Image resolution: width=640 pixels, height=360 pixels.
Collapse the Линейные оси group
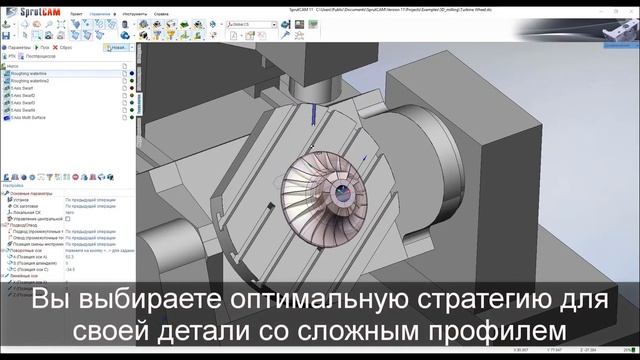(x=3, y=276)
